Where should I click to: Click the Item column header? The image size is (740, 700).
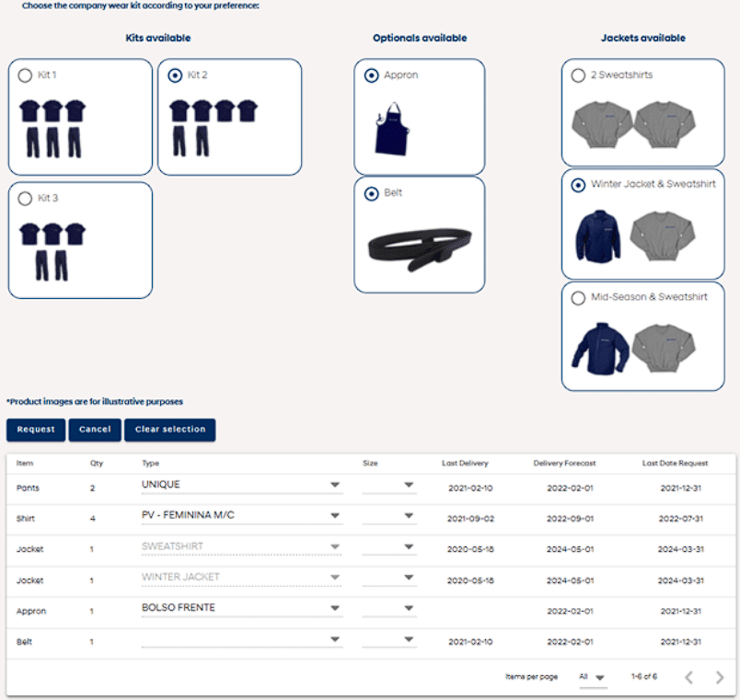coord(25,464)
